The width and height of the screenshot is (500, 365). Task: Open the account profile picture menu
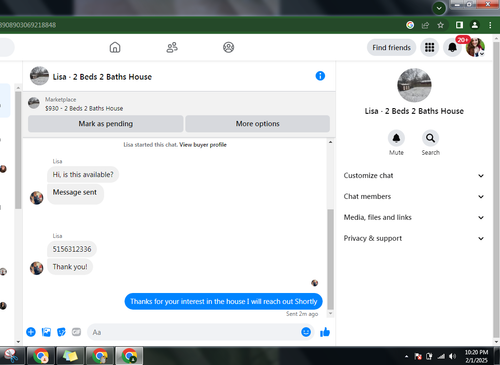[475, 47]
